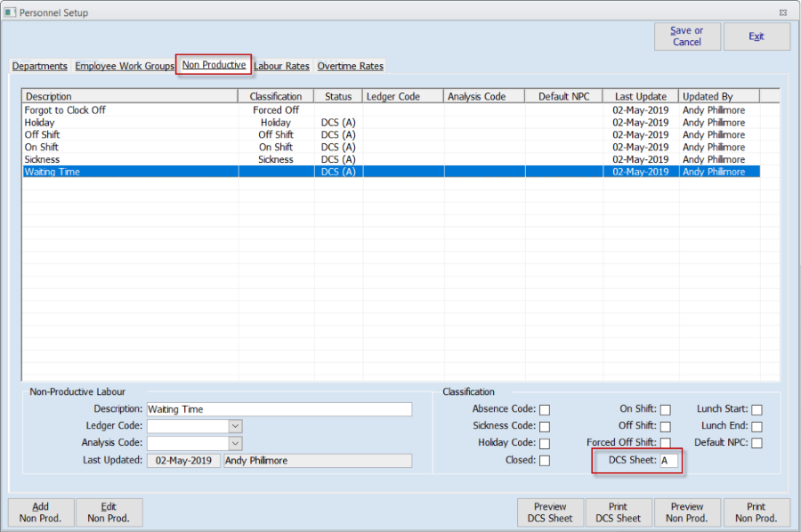Image resolution: width=801 pixels, height=532 pixels.
Task: Switch to the Departments tab
Action: pos(40,67)
